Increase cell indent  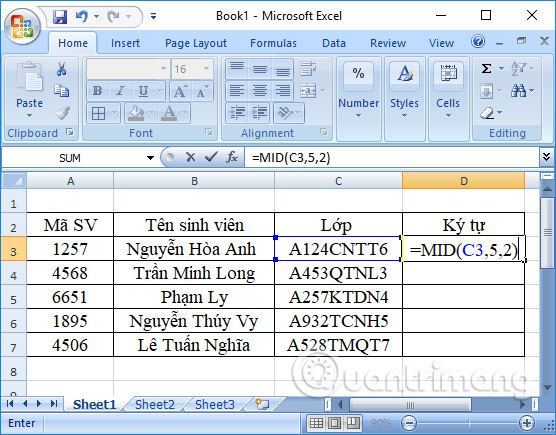point(260,113)
